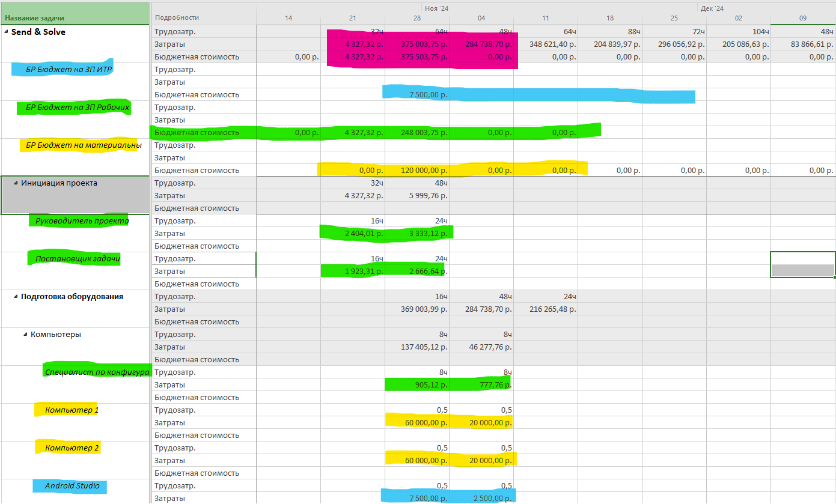Click the 120 000,00 р. budget cell
Image resolution: width=836 pixels, height=504 pixels.
(x=417, y=171)
